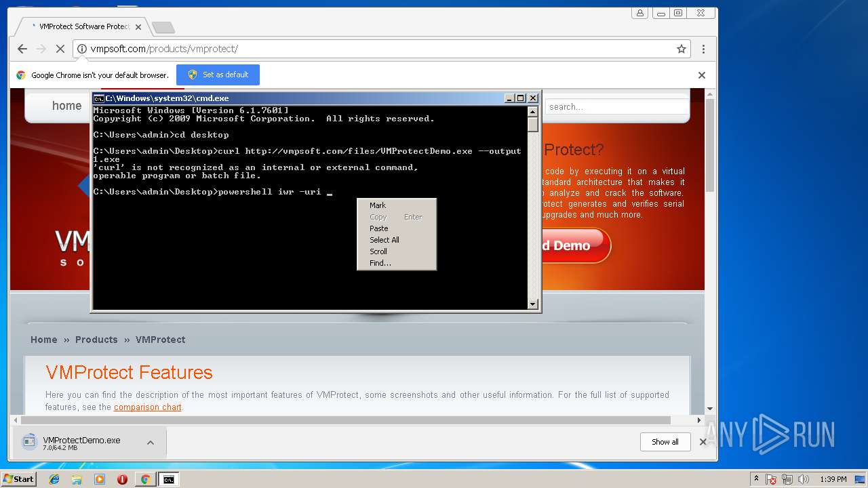868x488 pixels.
Task: Open the comparison chart link
Action: click(148, 407)
